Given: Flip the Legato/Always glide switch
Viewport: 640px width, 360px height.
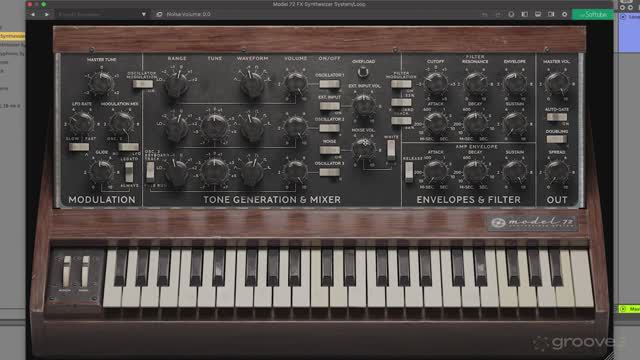Looking at the screenshot, I should pyautogui.click(x=129, y=172).
